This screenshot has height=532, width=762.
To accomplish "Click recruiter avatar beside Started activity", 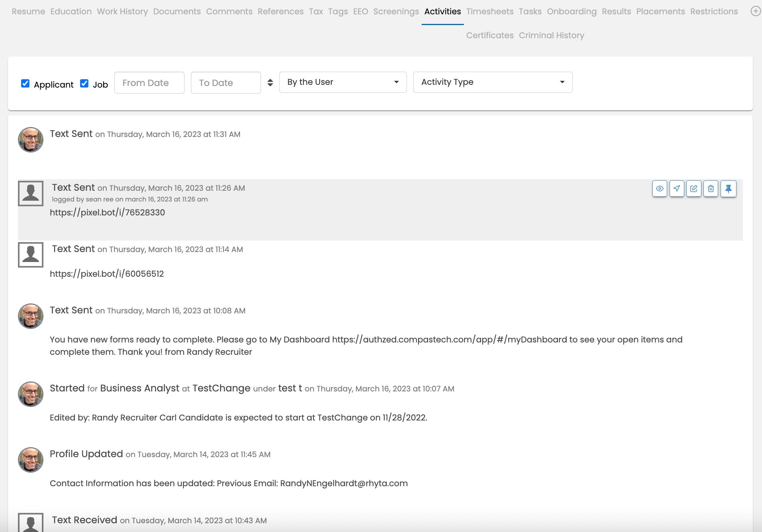I will 31,394.
